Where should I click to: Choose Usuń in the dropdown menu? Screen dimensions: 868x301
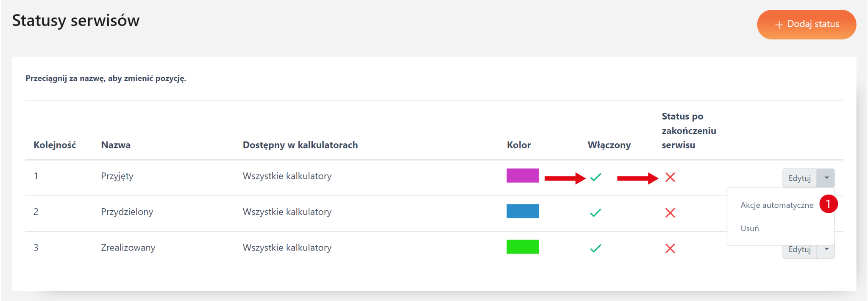(750, 229)
